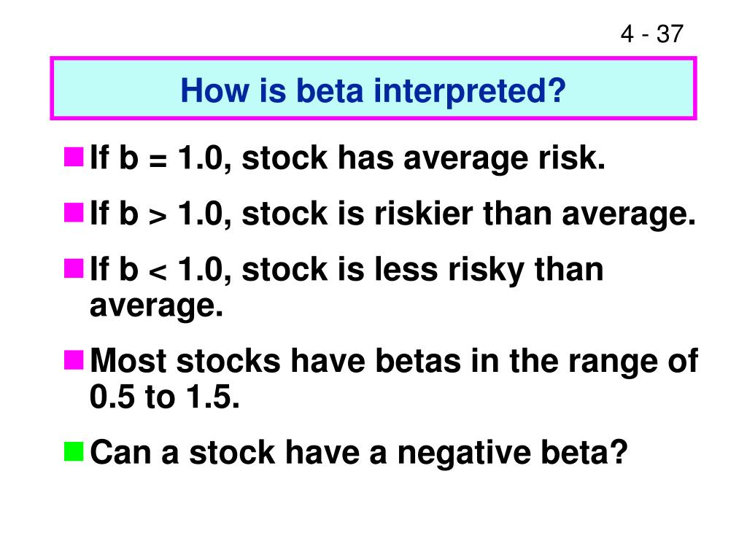Select the magenta bullet beside 'Most stocks'
Screen dimensions: 747x560
pos(74,360)
